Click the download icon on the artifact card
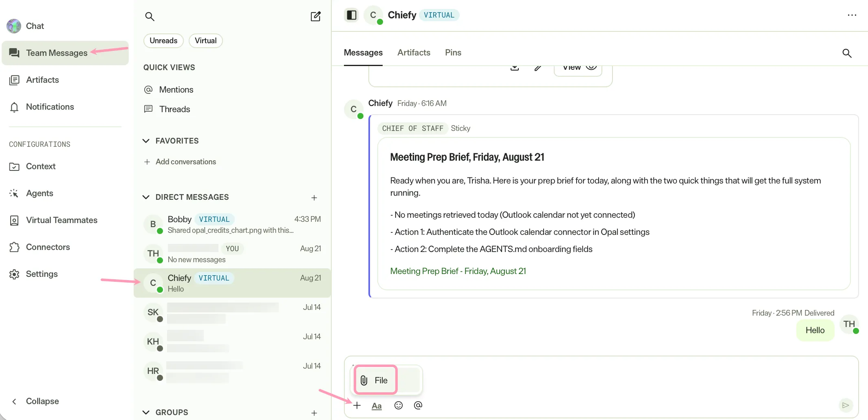This screenshot has height=420, width=868. click(515, 68)
